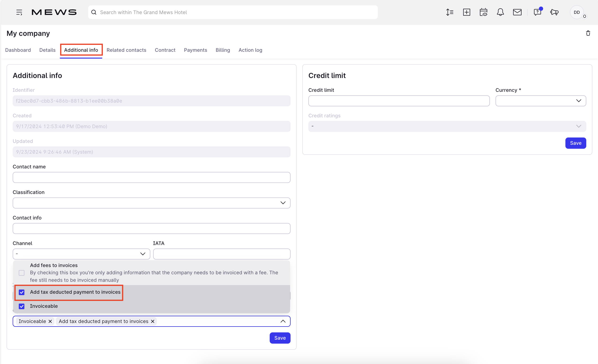Open the Credit ratings dropdown
This screenshot has height=364, width=598.
coord(447,126)
